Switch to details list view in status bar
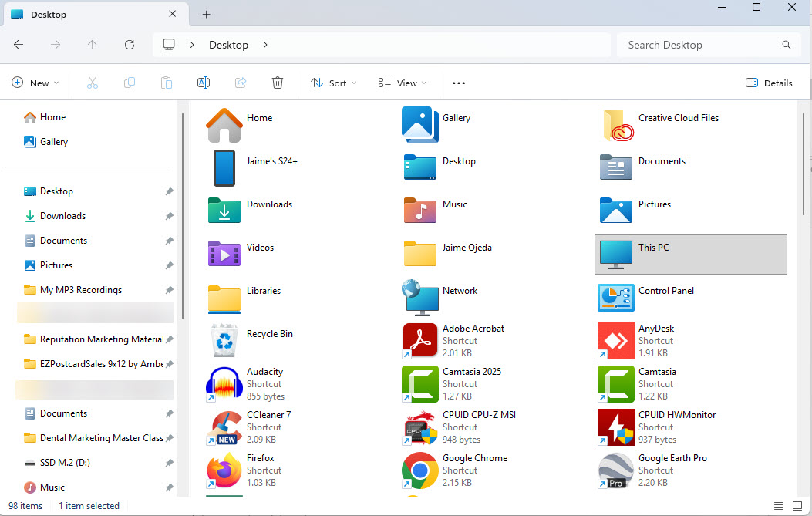 pos(779,506)
